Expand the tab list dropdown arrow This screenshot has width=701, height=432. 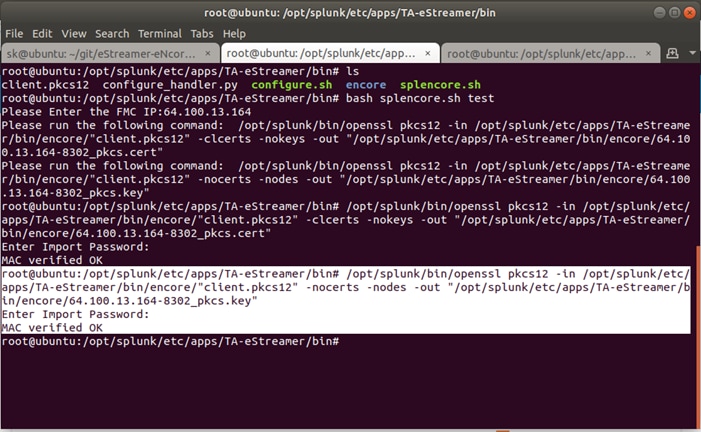point(693,53)
